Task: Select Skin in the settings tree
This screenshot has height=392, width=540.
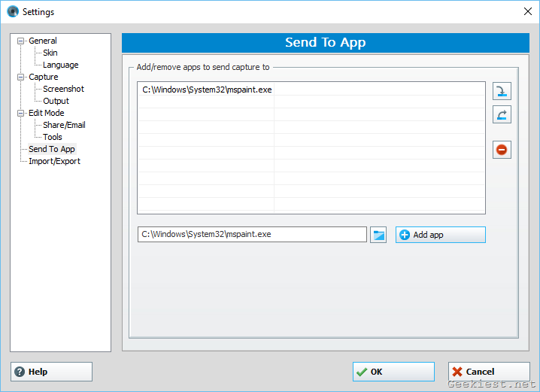Action: point(50,53)
